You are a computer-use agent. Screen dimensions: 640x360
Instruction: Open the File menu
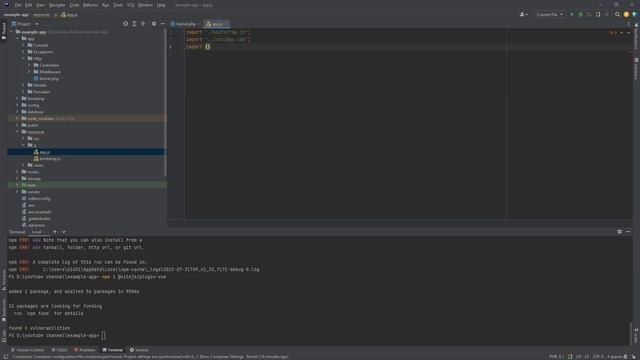(18, 5)
